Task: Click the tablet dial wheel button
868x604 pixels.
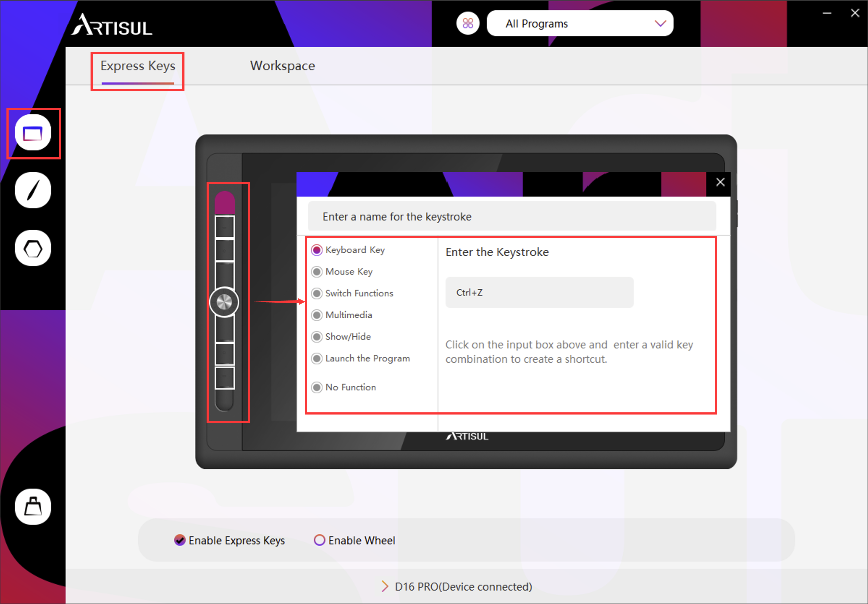Action: pos(224,302)
